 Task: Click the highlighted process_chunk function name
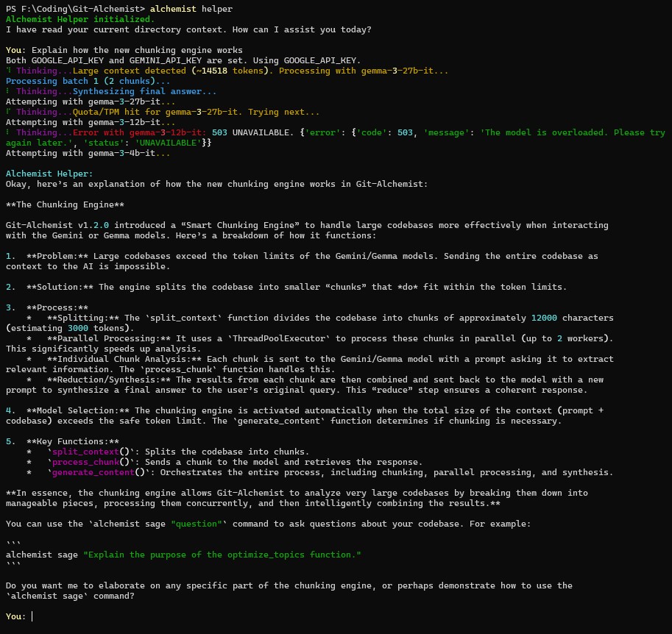pos(85,462)
